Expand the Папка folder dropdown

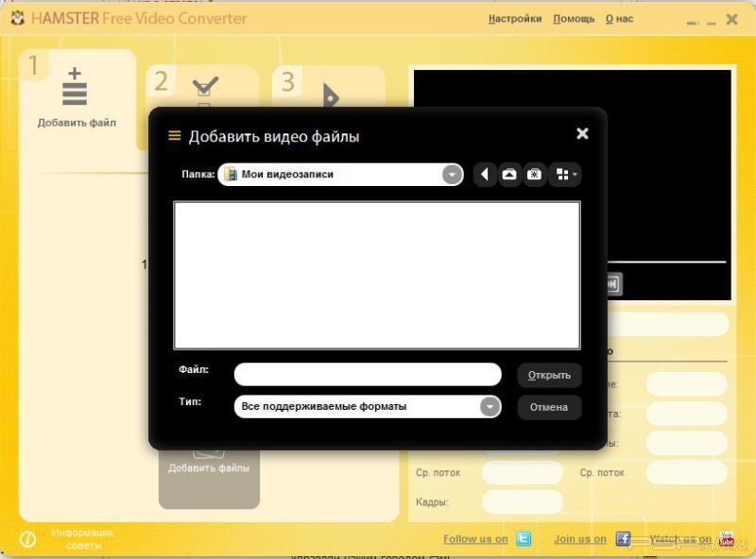point(452,175)
